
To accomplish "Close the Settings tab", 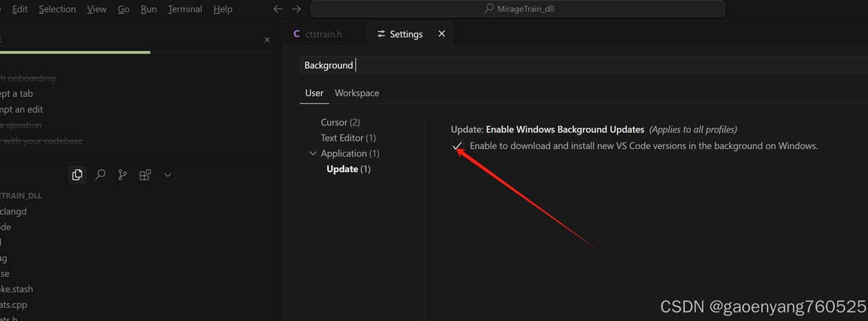I will coord(442,34).
